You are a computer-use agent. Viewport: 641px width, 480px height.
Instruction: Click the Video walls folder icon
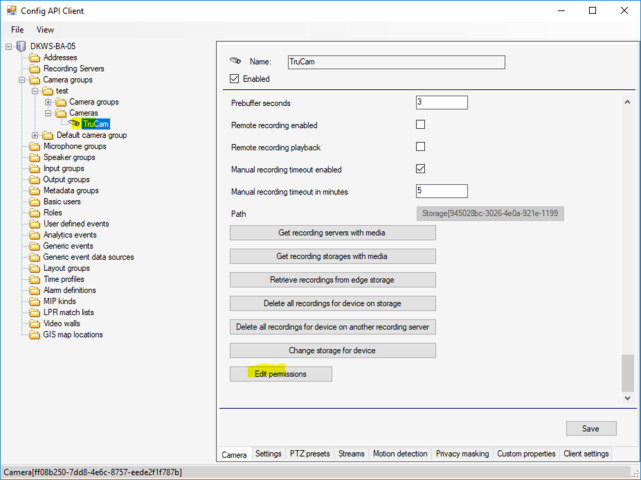(35, 323)
